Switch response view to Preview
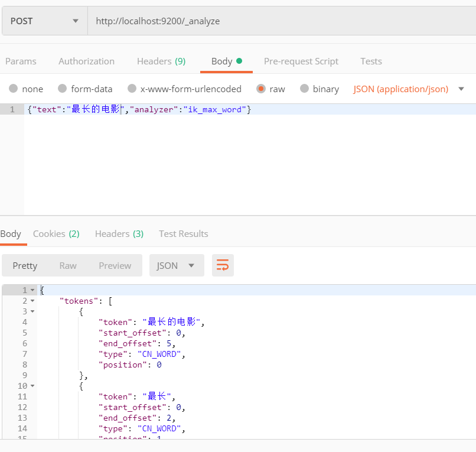The height and width of the screenshot is (452, 476). tap(115, 265)
